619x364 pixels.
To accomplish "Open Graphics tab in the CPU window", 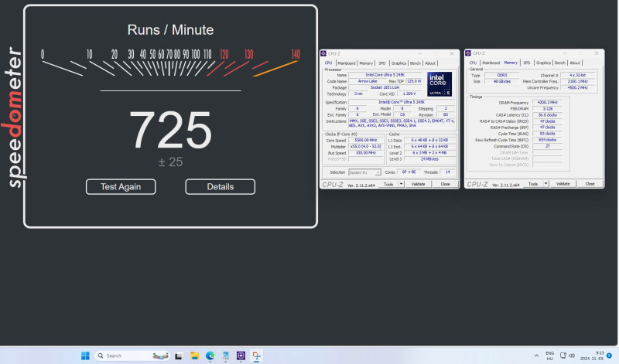I will pyautogui.click(x=398, y=63).
